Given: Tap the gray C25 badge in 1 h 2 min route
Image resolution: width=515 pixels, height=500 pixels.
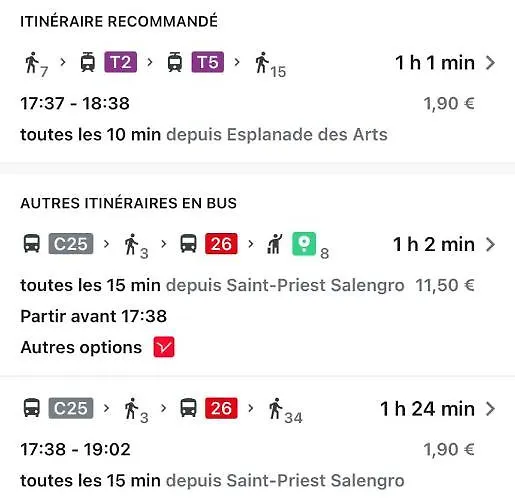Looking at the screenshot, I should pyautogui.click(x=71, y=244).
